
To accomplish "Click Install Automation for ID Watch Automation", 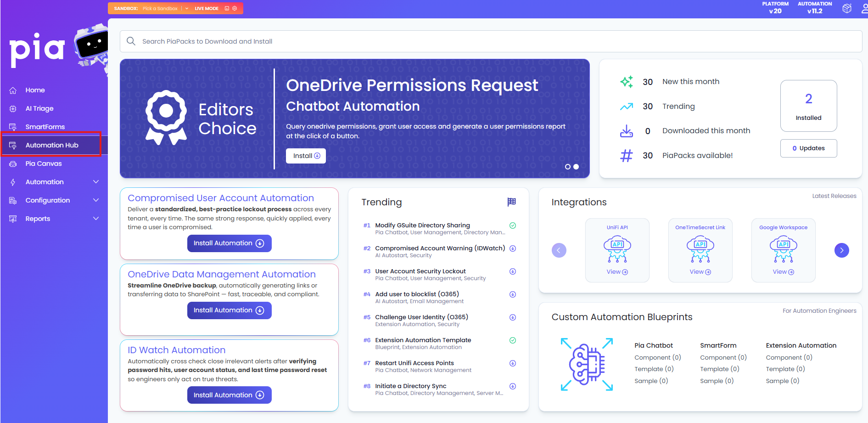I will 229,395.
